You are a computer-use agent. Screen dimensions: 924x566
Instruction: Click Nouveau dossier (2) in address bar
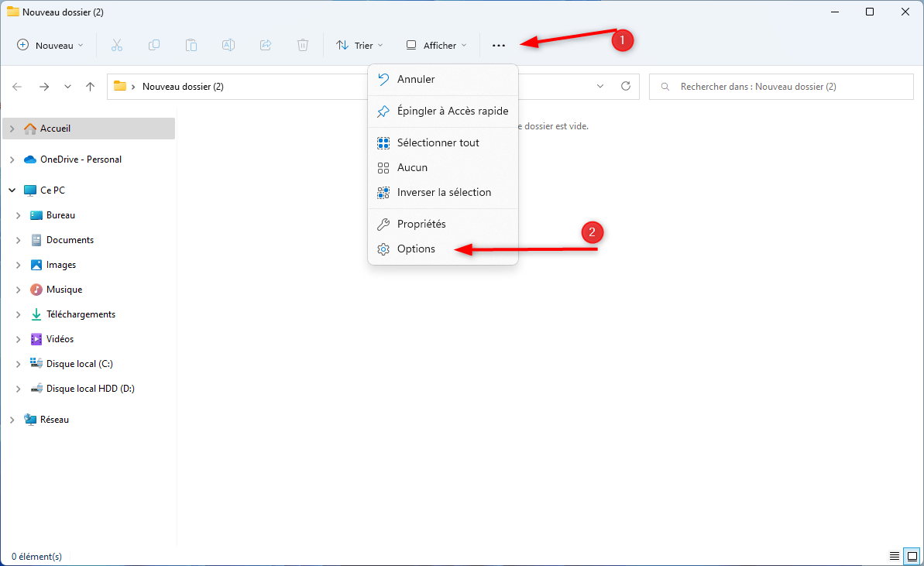tap(183, 87)
